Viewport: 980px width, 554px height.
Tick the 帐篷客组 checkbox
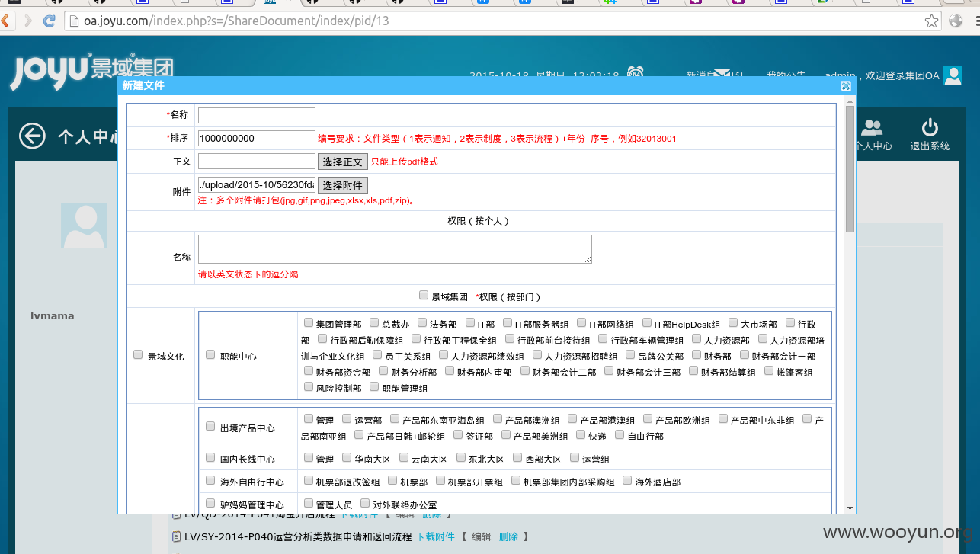tap(768, 370)
